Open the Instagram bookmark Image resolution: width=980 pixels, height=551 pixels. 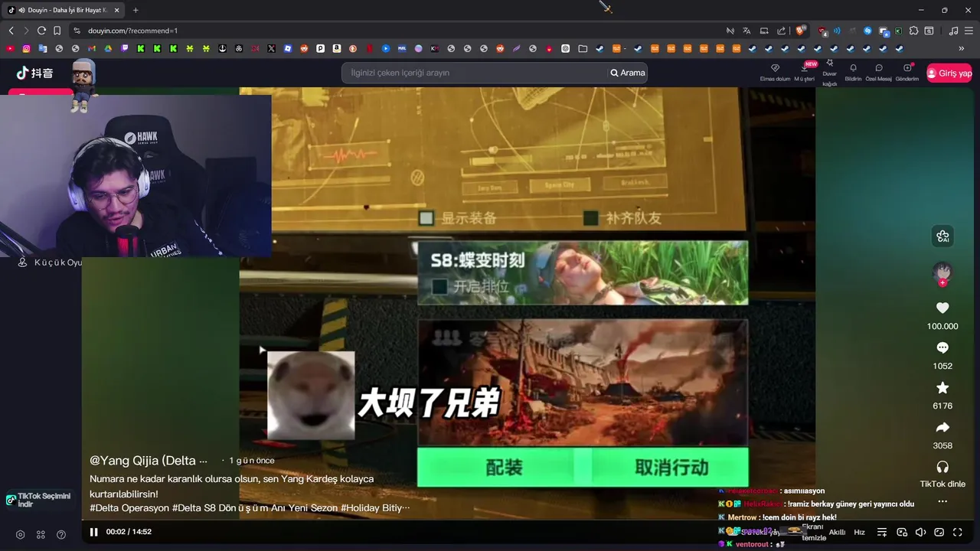(26, 48)
